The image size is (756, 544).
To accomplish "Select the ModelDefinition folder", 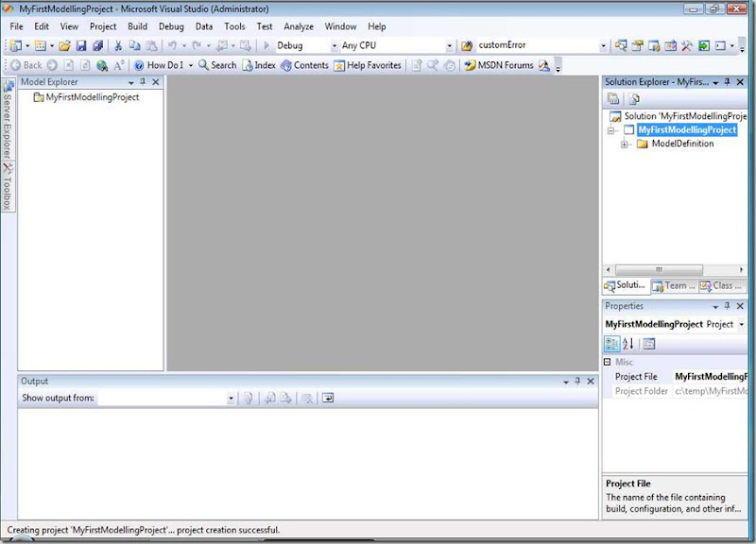I will point(682,144).
